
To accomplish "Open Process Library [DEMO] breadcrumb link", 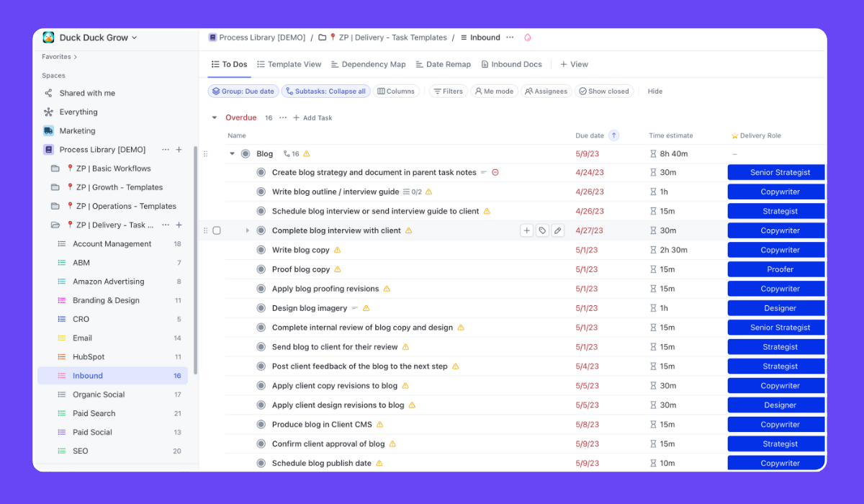I will tap(257, 37).
